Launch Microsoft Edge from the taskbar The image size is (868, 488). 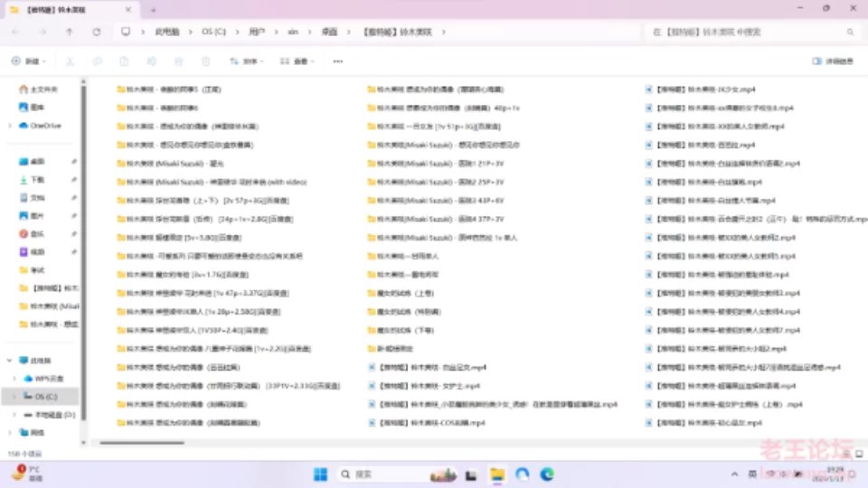coord(547,474)
